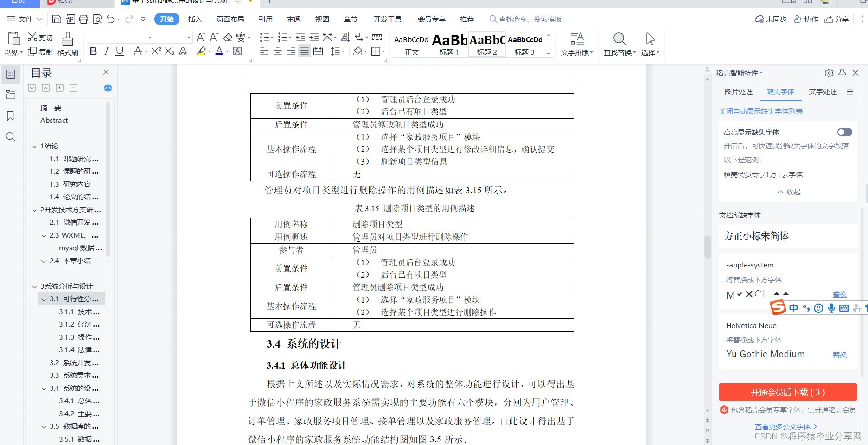Undo the last action
The image size is (868, 445).
[110, 19]
